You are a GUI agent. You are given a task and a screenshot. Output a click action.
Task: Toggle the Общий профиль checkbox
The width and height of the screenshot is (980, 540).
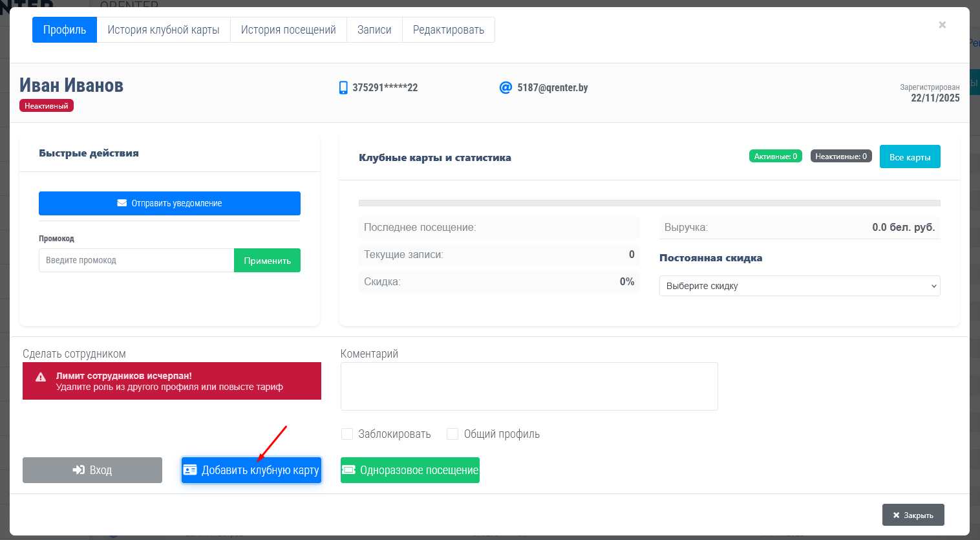click(x=453, y=434)
